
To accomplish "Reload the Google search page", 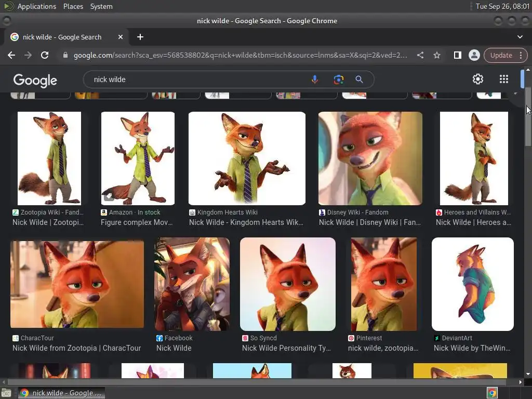I will 45,55.
